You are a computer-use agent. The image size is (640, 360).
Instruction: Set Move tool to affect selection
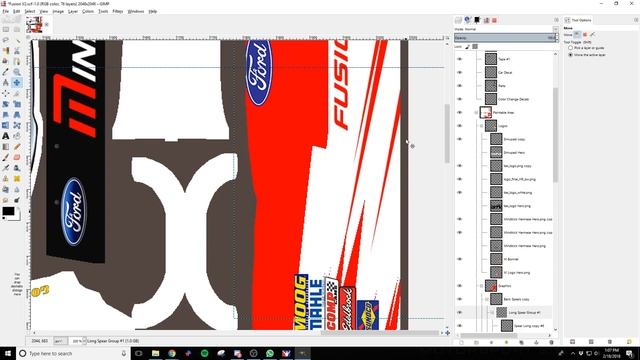click(x=585, y=35)
